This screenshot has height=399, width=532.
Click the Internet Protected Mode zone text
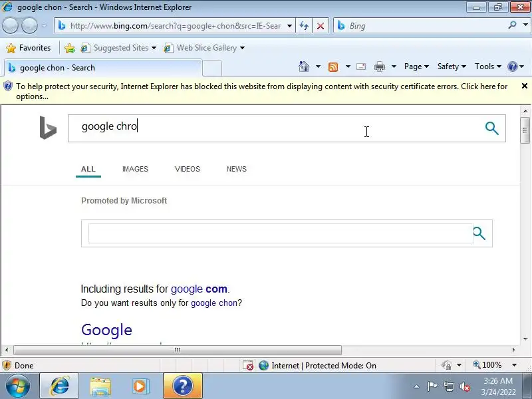click(324, 365)
